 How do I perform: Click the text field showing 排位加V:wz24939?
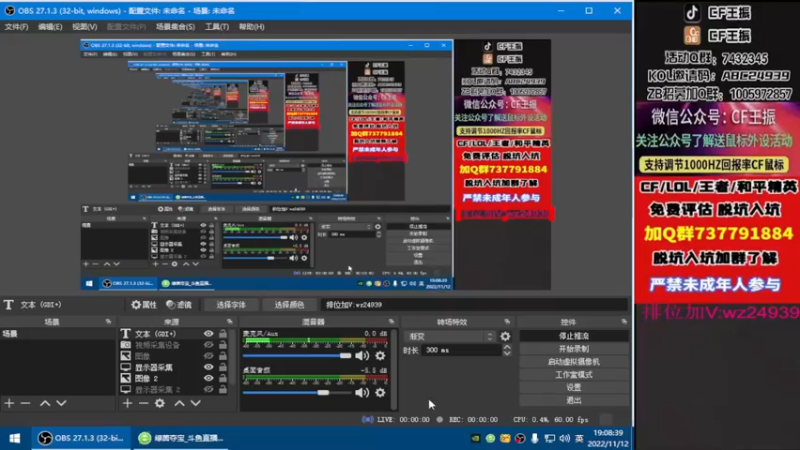point(474,305)
